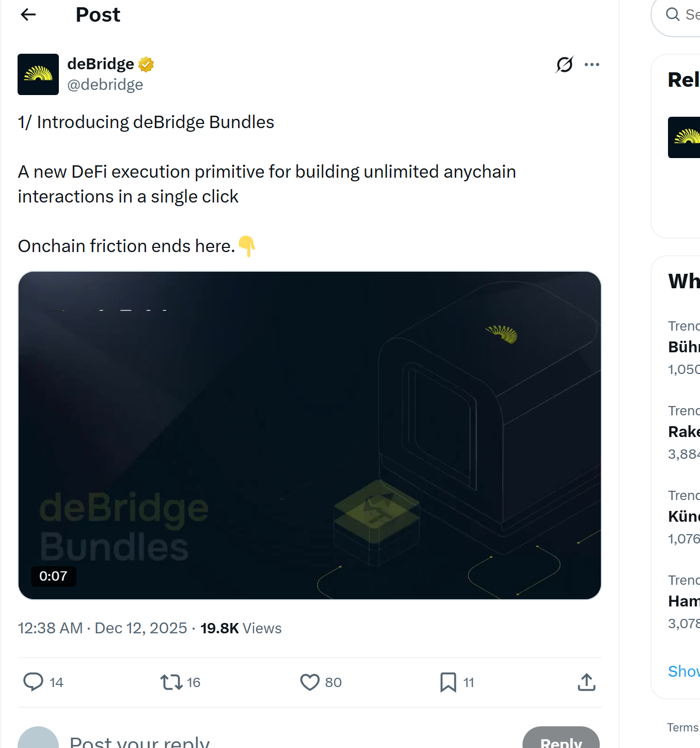Click the video progress timestamp showing 0:07
The height and width of the screenshot is (748, 700).
click(x=54, y=576)
